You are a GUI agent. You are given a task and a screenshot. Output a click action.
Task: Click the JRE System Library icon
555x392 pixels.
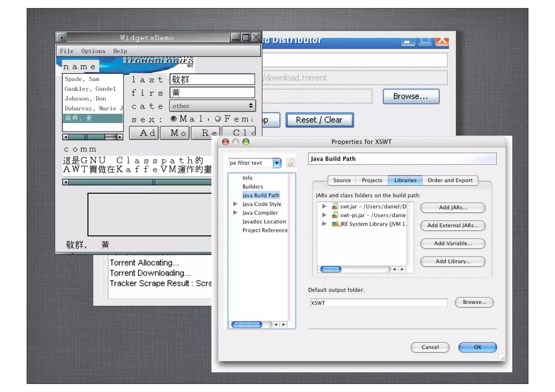click(x=335, y=224)
